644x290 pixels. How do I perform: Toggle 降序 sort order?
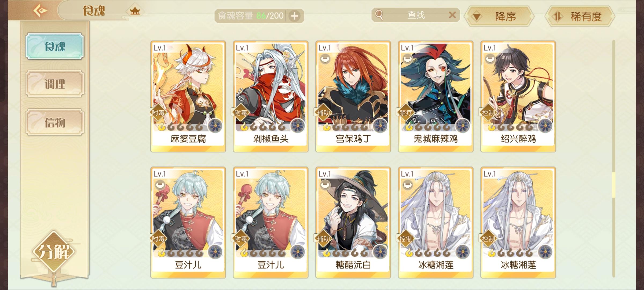point(499,17)
